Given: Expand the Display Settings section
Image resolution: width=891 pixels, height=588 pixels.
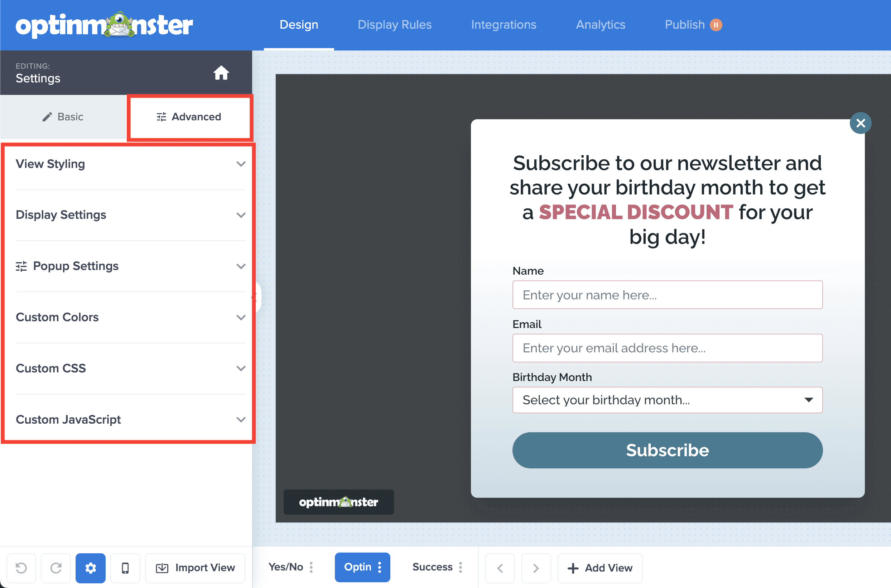Looking at the screenshot, I should 130,215.
